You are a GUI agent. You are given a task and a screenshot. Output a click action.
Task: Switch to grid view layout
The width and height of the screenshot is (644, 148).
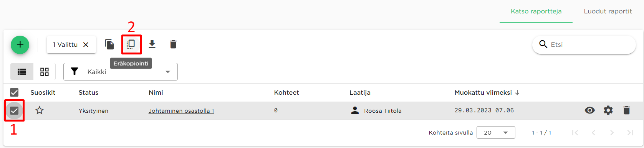45,72
